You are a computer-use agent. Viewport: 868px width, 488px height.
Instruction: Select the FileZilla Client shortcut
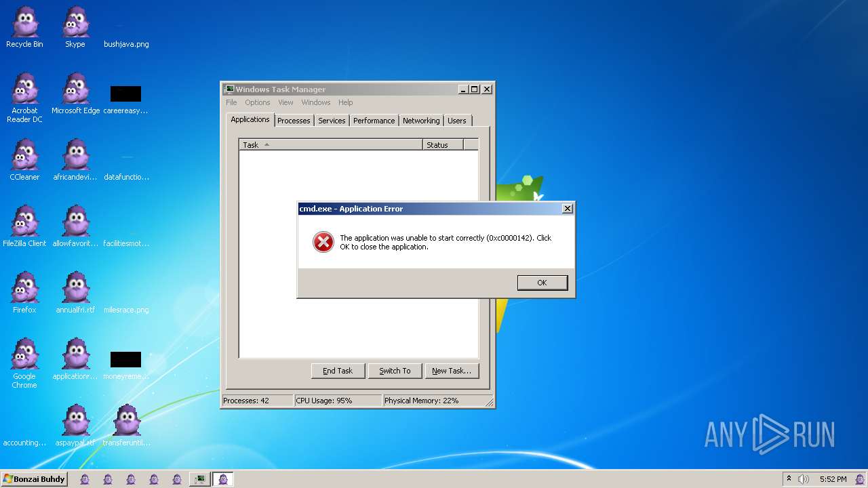tap(24, 227)
